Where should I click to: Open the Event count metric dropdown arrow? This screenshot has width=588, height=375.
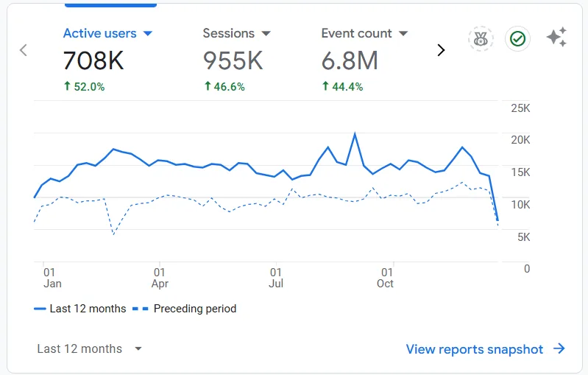click(x=403, y=34)
